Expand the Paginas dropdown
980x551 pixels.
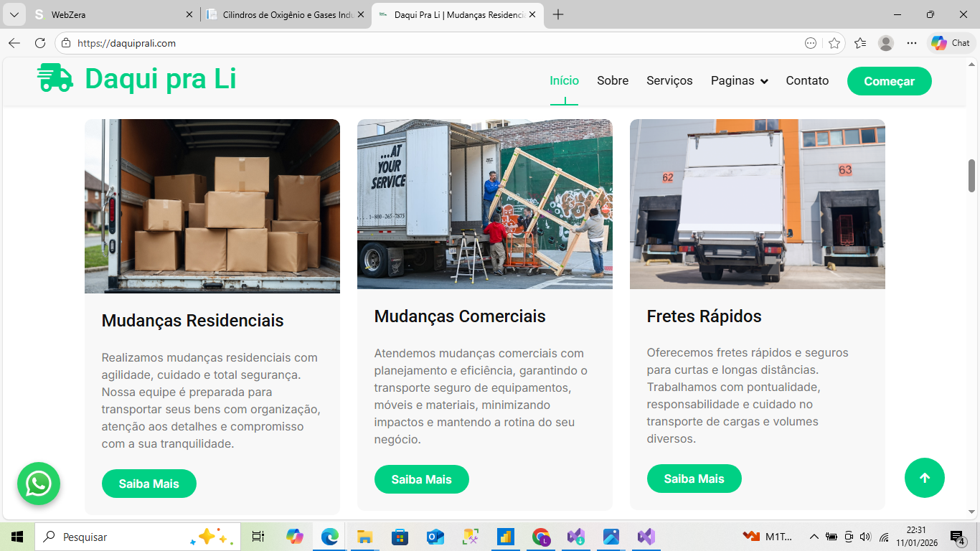click(x=739, y=81)
